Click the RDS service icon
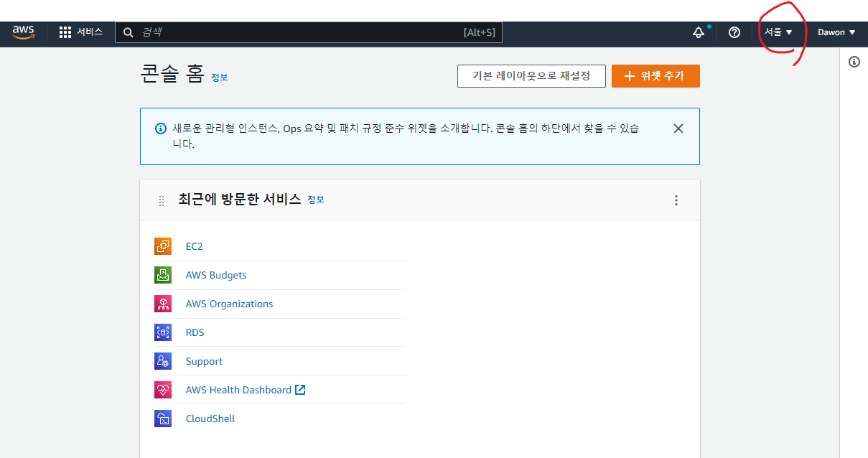 [163, 332]
